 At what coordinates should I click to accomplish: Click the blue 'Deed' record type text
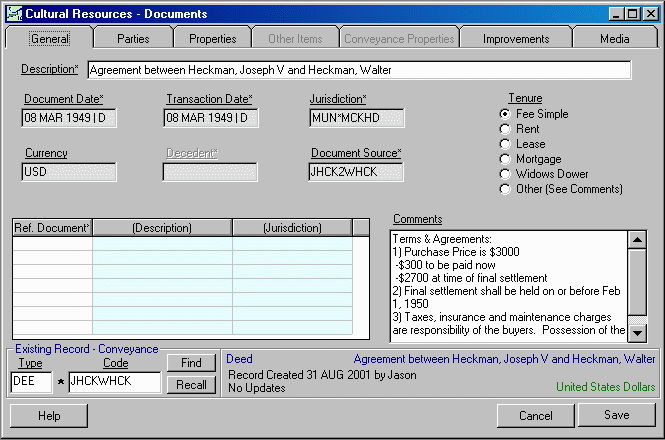239,359
